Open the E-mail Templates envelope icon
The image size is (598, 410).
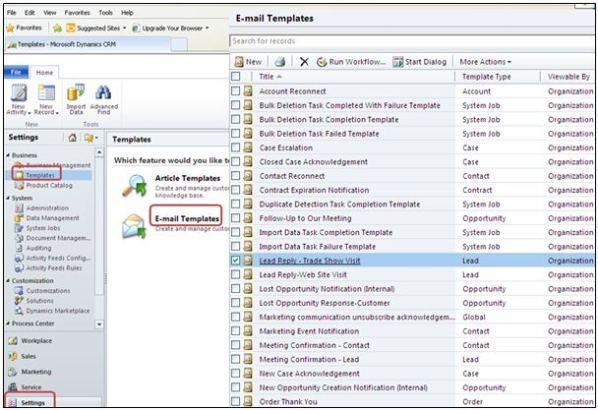134,226
